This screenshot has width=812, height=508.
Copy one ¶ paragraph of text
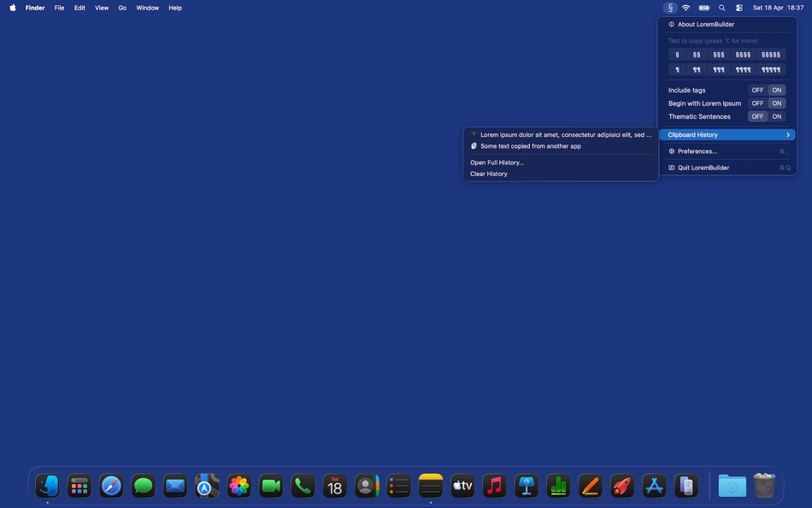click(677, 69)
